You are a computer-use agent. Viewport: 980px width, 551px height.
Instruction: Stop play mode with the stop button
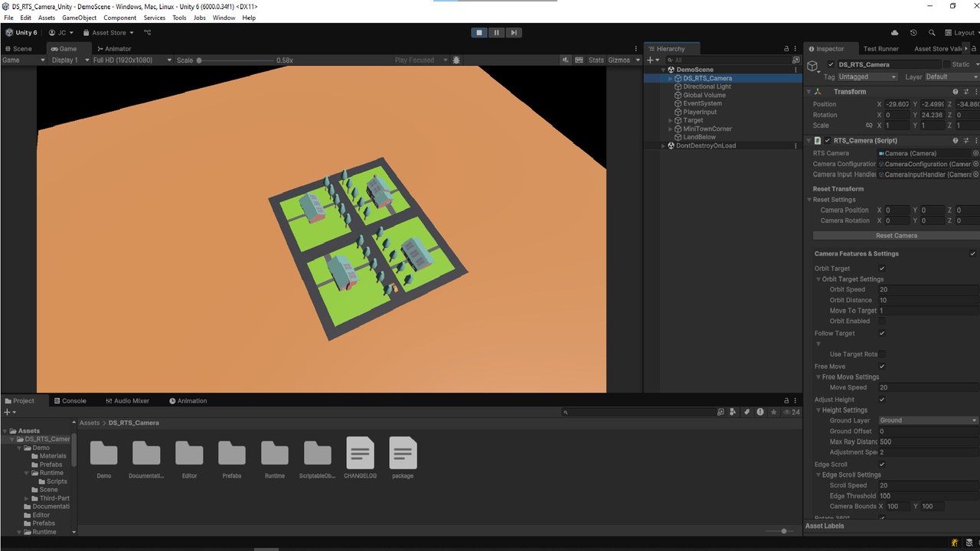(479, 33)
